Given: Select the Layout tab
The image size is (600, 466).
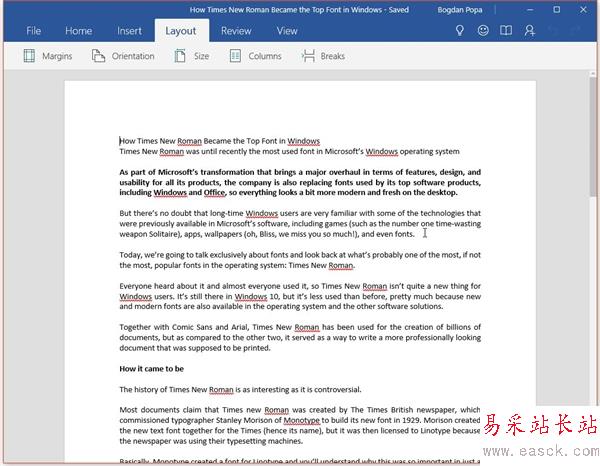Looking at the screenshot, I should (181, 31).
